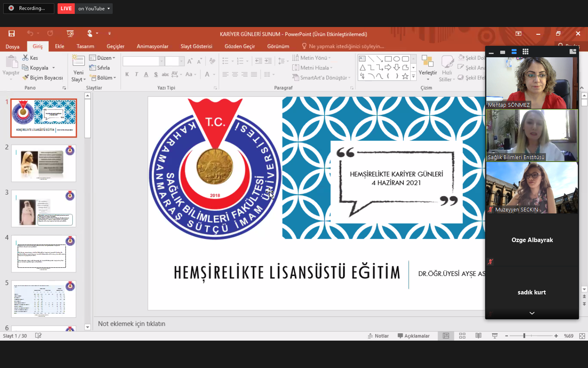The image size is (588, 368).
Task: Open the Tasarım ribbon tab
Action: [x=85, y=46]
